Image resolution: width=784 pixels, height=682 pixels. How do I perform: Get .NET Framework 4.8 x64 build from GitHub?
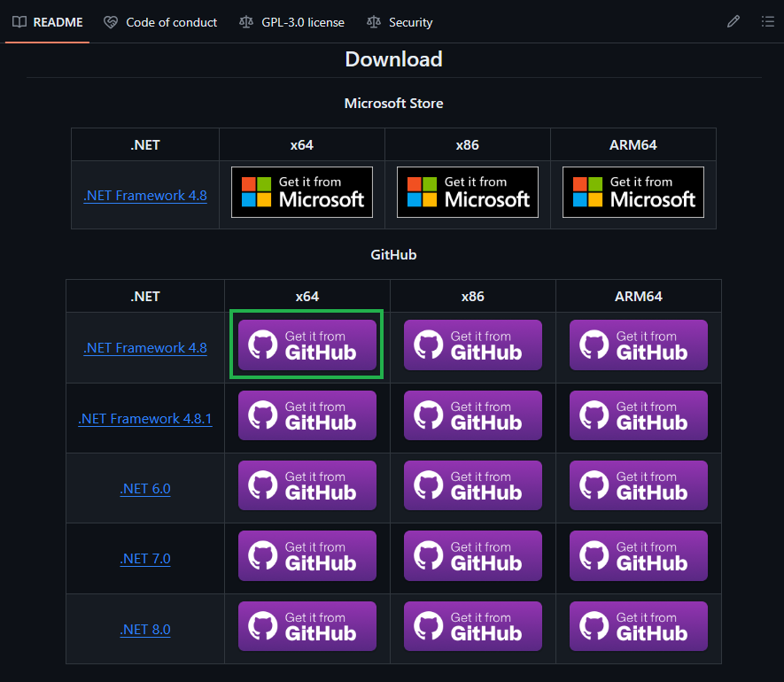coord(307,345)
